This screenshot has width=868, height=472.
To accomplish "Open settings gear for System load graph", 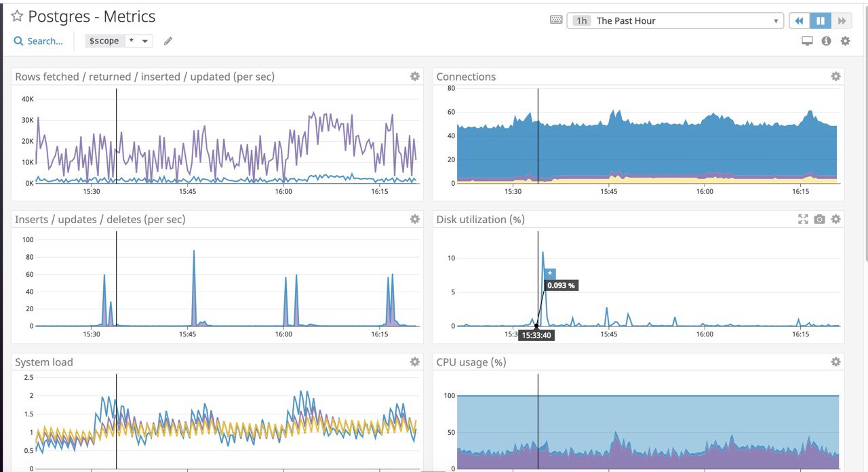I will 414,362.
